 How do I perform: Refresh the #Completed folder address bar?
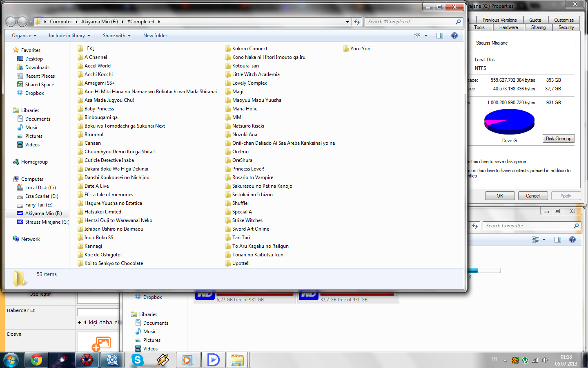pos(357,22)
